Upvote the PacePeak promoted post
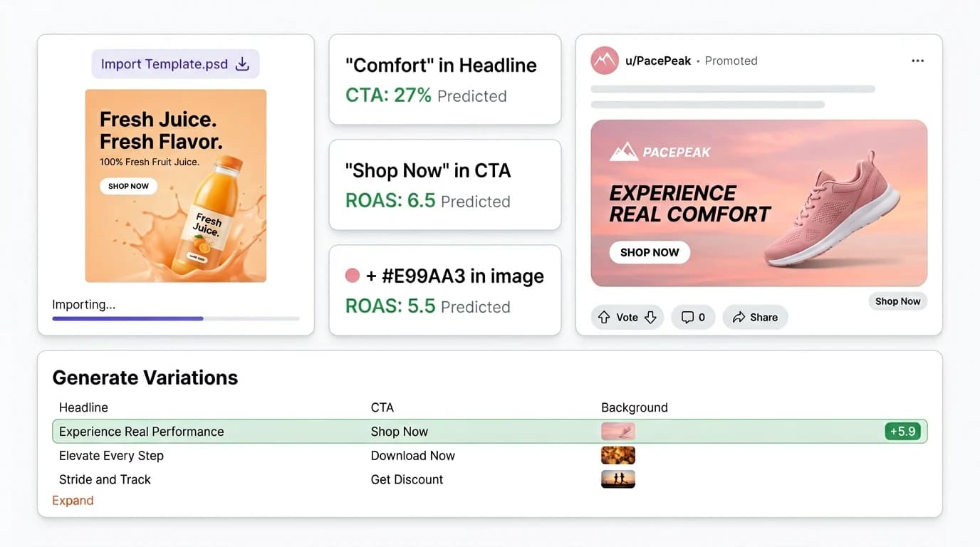The image size is (980, 547). coord(605,317)
